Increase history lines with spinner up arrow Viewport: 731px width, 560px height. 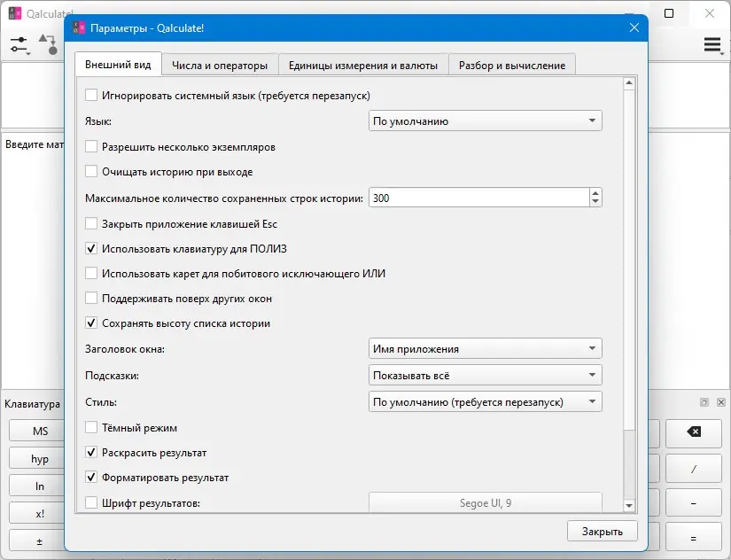click(x=595, y=192)
